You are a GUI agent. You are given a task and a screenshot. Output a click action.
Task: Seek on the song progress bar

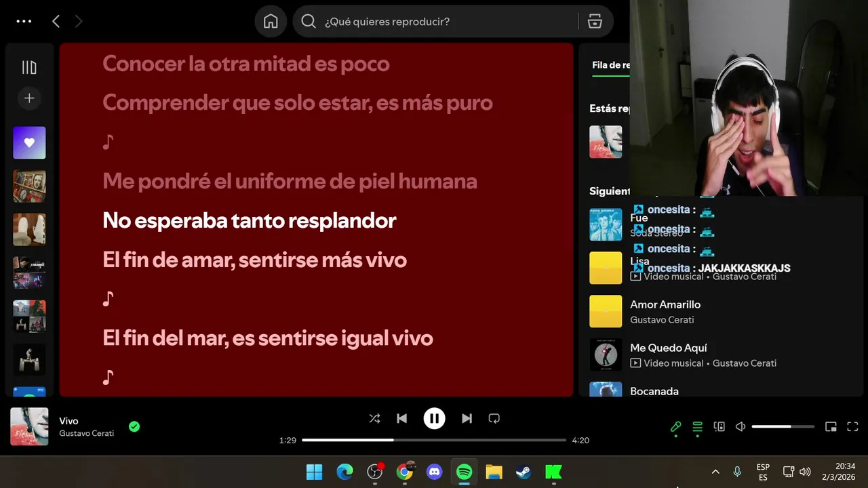click(434, 440)
